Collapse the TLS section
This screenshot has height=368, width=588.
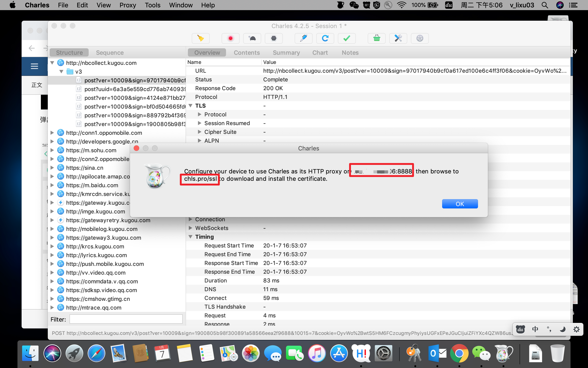tap(190, 106)
